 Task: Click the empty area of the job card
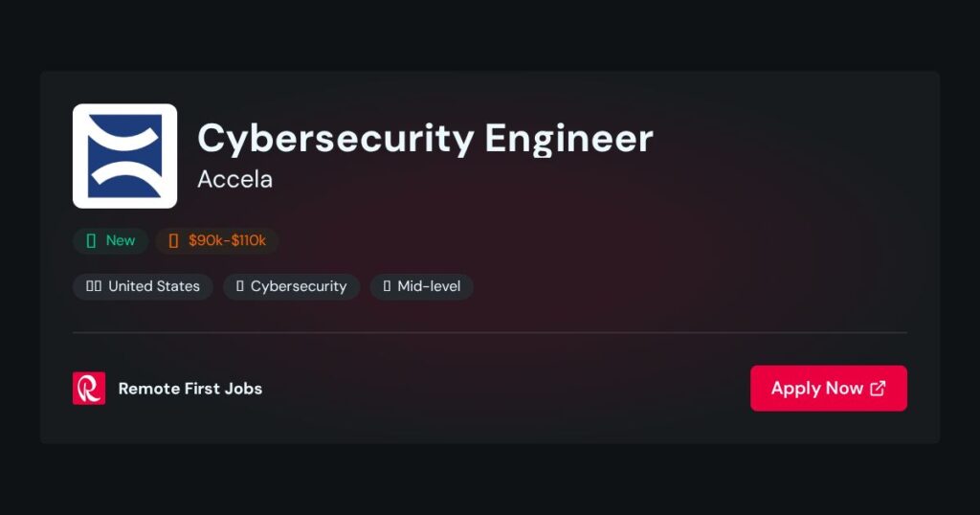point(687,250)
